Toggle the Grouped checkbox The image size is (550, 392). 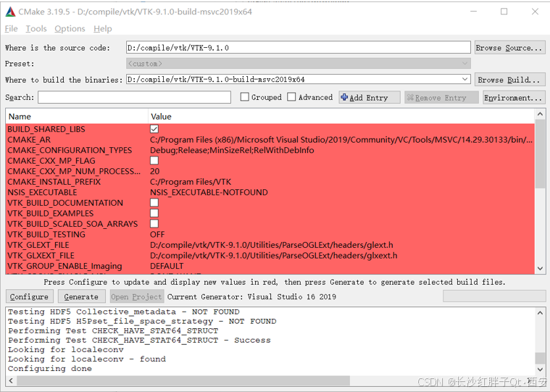245,97
